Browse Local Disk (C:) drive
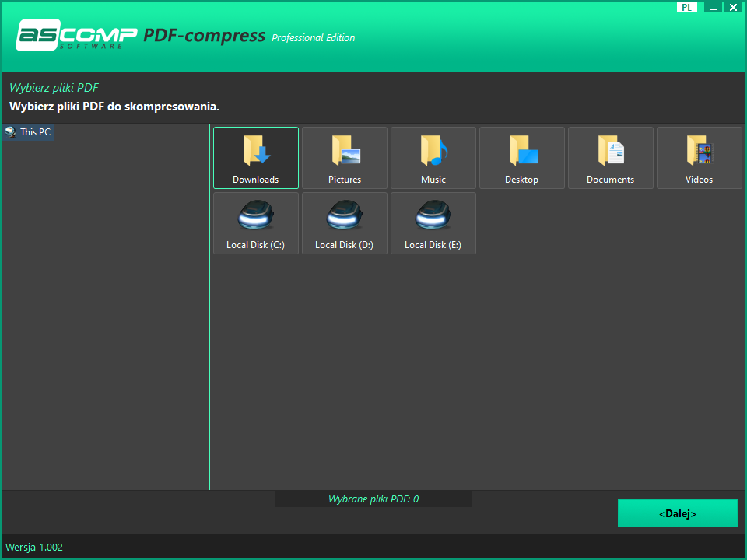 coord(256,223)
